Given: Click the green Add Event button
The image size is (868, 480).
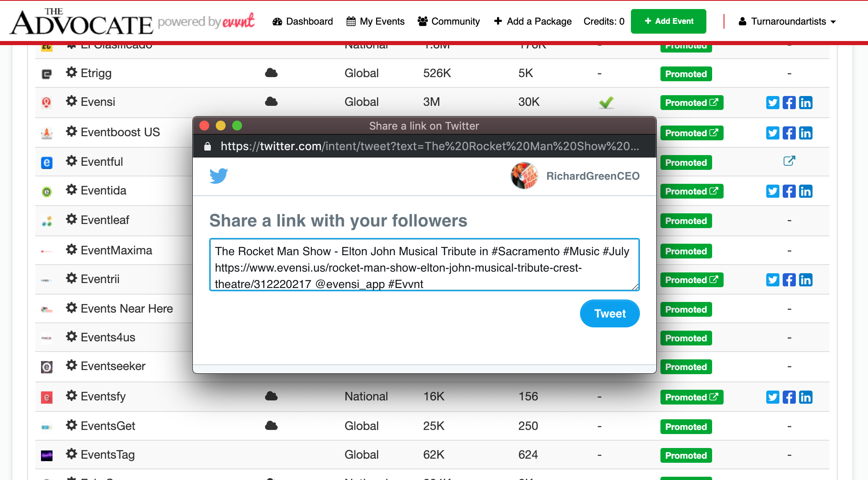Looking at the screenshot, I should coord(669,21).
